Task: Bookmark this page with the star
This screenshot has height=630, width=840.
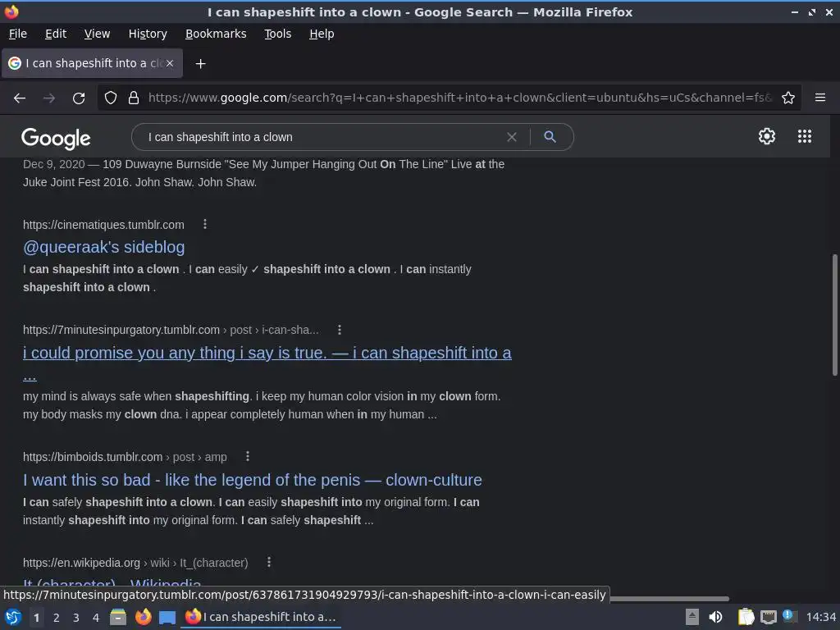Action: click(x=788, y=98)
